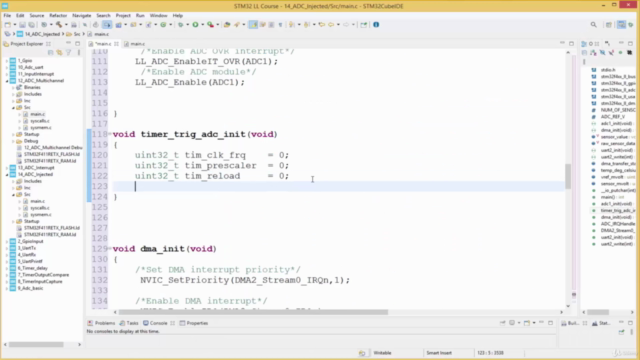The image size is (640, 360).
Task: Select the C/C++ perspective icon
Action: click(621, 25)
